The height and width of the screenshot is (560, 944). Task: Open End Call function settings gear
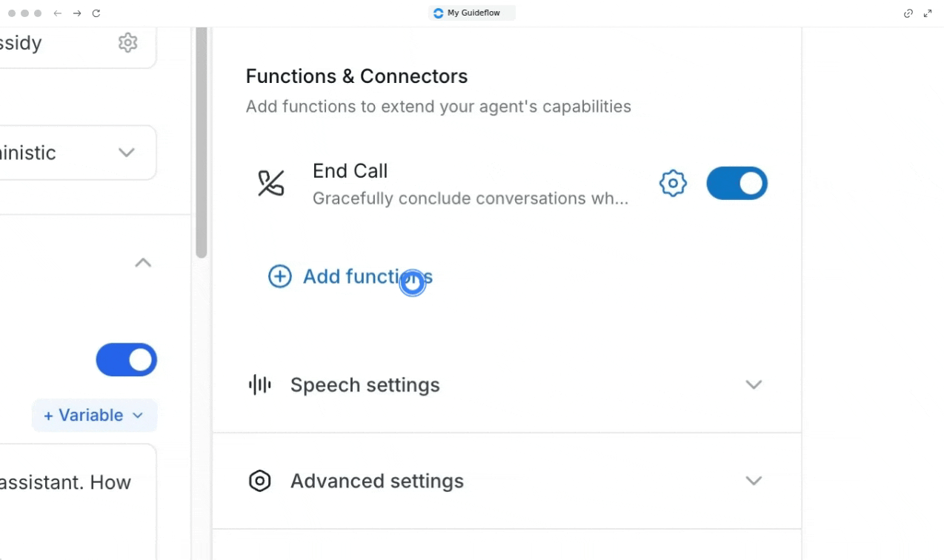point(673,183)
